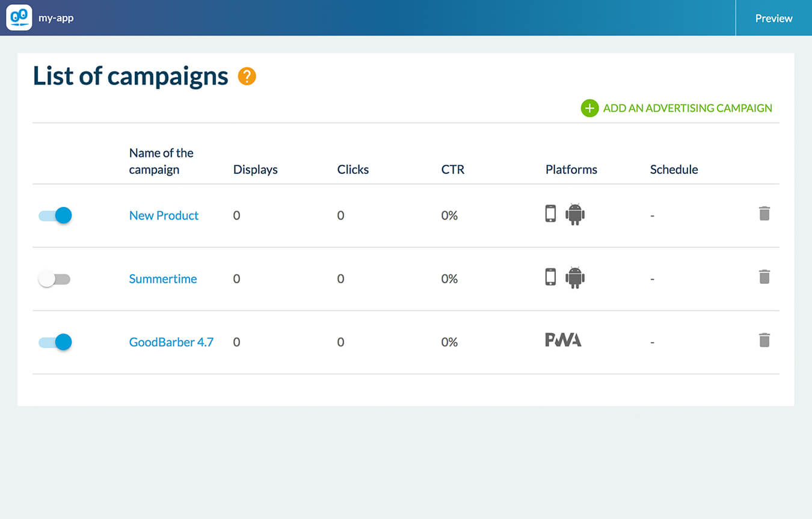Open the New Product campaign link
This screenshot has height=519, width=812.
tap(164, 215)
